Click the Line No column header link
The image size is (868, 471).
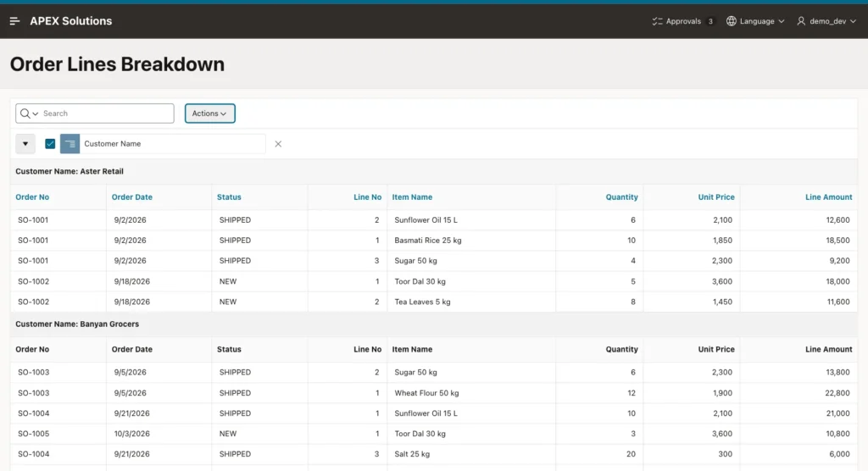[x=368, y=197]
